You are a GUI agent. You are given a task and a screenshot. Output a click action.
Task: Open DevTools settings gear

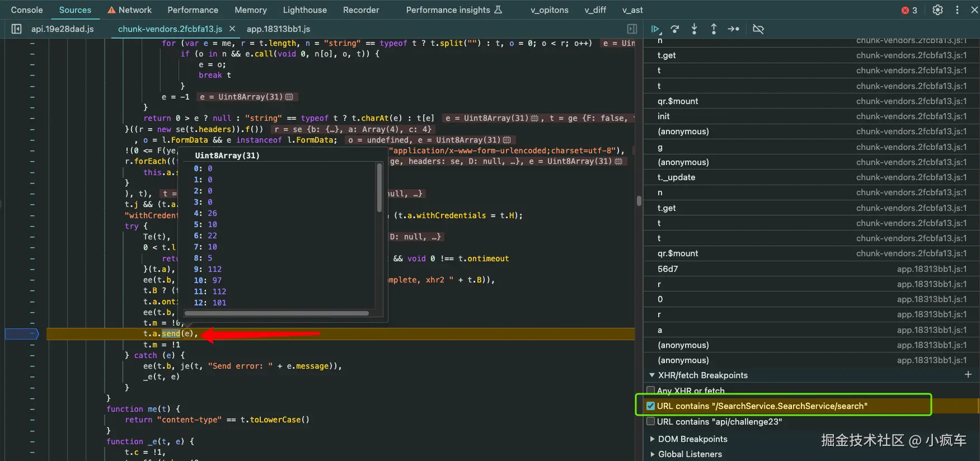(x=937, y=10)
